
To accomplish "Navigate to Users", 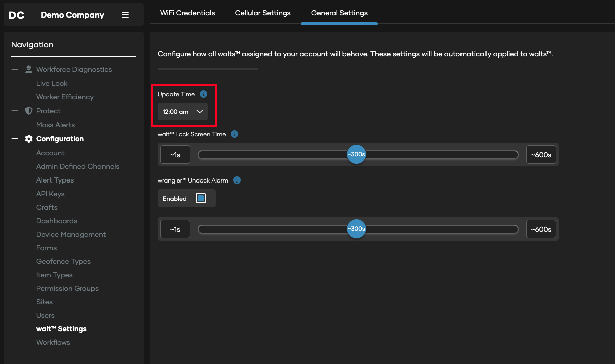I will (45, 315).
